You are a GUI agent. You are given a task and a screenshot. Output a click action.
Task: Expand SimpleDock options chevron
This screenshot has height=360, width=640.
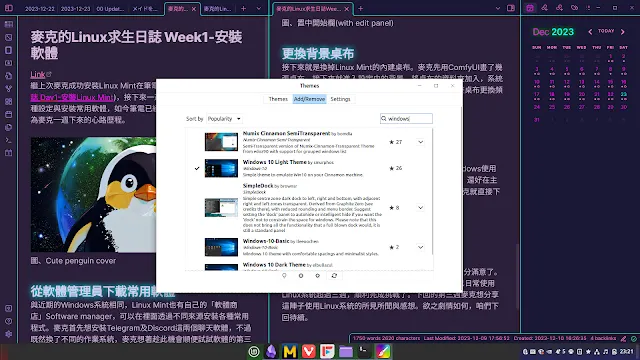coord(420,208)
